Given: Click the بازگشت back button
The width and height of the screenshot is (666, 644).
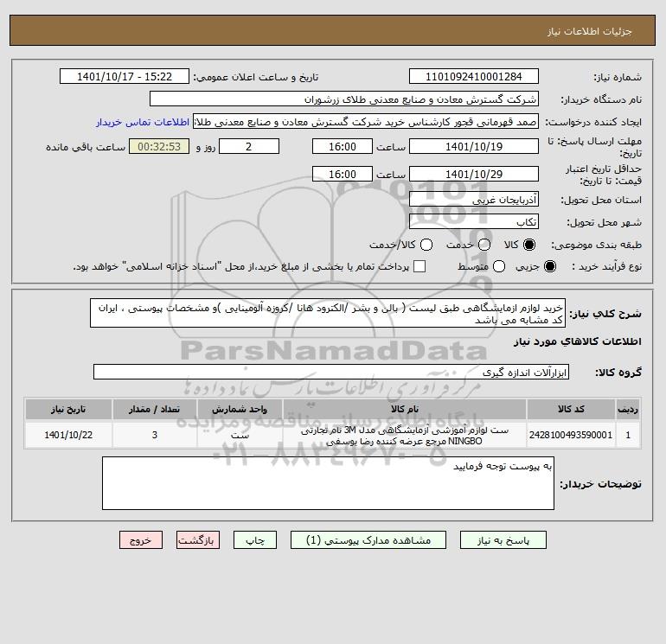Looking at the screenshot, I should pyautogui.click(x=198, y=540).
